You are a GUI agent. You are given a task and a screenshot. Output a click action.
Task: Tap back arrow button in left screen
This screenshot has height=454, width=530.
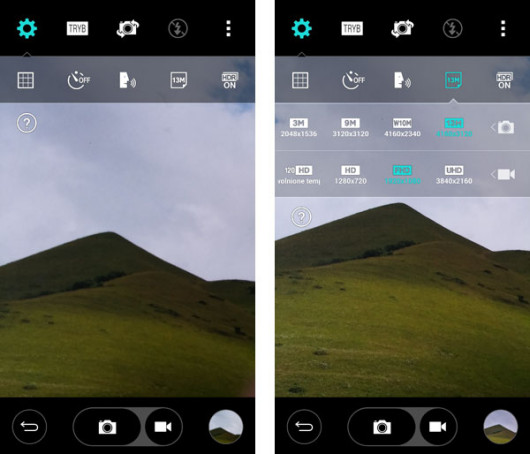point(29,427)
